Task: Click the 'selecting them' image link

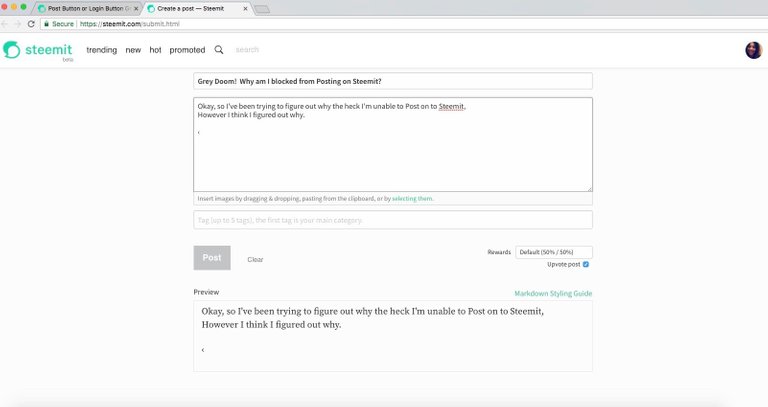Action: click(x=412, y=199)
